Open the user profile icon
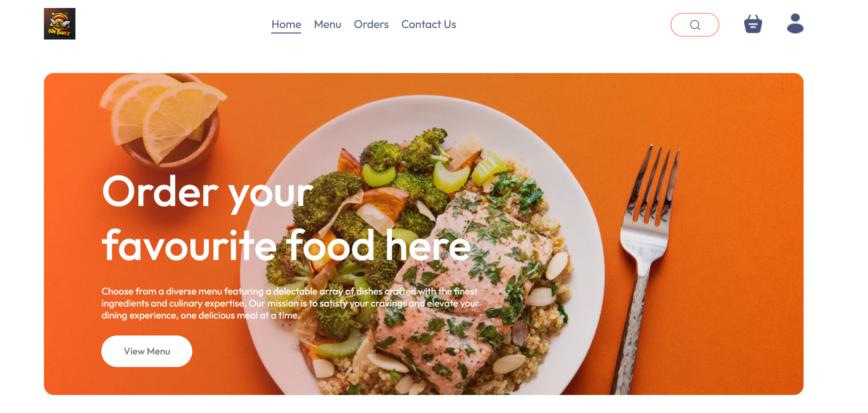This screenshot has height=413, width=868. (x=795, y=23)
